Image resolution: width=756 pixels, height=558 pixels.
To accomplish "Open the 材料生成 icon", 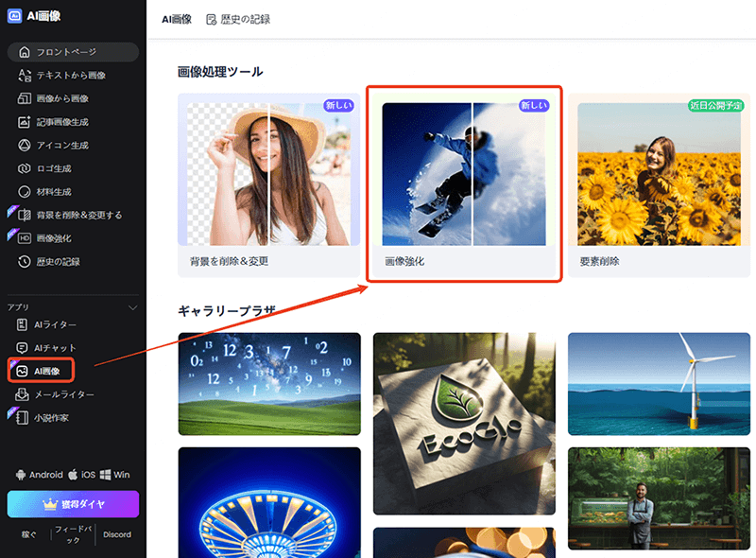I will pyautogui.click(x=25, y=192).
